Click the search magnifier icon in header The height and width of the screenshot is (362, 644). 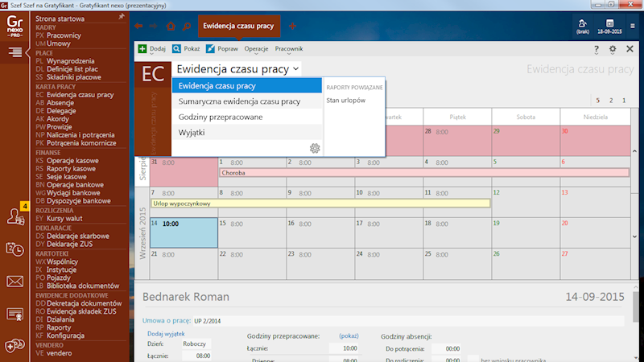click(x=187, y=27)
